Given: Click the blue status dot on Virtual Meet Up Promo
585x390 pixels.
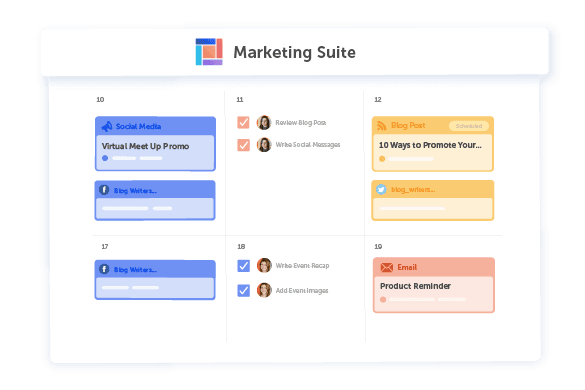Looking at the screenshot, I should coord(105,158).
